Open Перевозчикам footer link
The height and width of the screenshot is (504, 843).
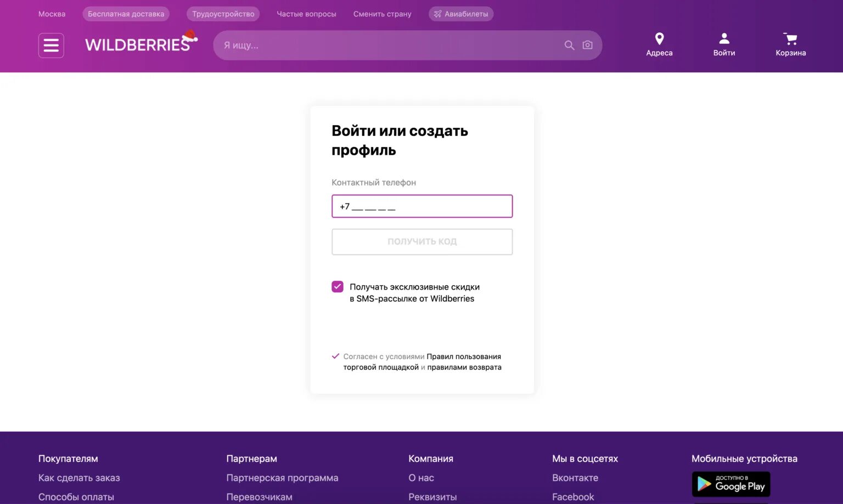pyautogui.click(x=259, y=497)
